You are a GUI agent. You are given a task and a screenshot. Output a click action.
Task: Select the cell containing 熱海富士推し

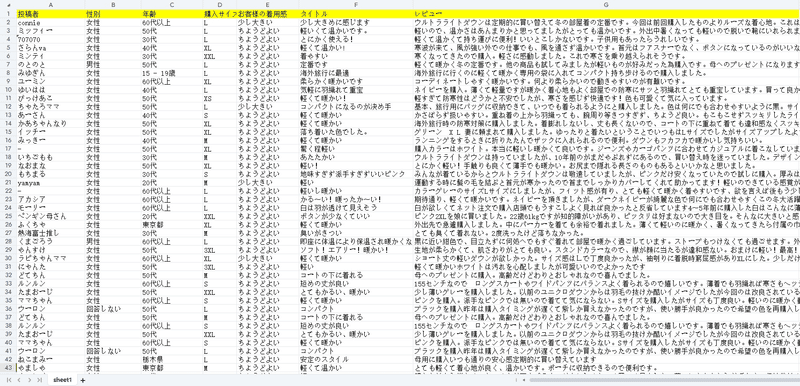click(x=51, y=233)
